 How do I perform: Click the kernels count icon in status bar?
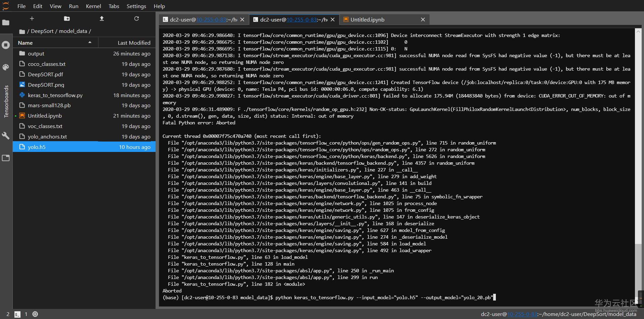[35, 314]
